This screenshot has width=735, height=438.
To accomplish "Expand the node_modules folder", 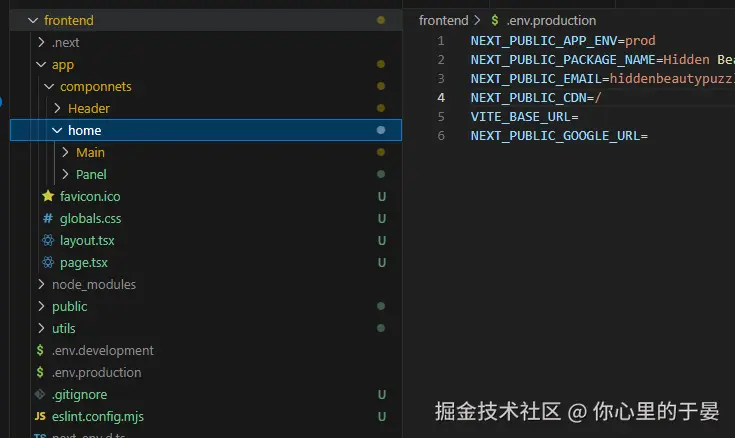I will [x=41, y=285].
